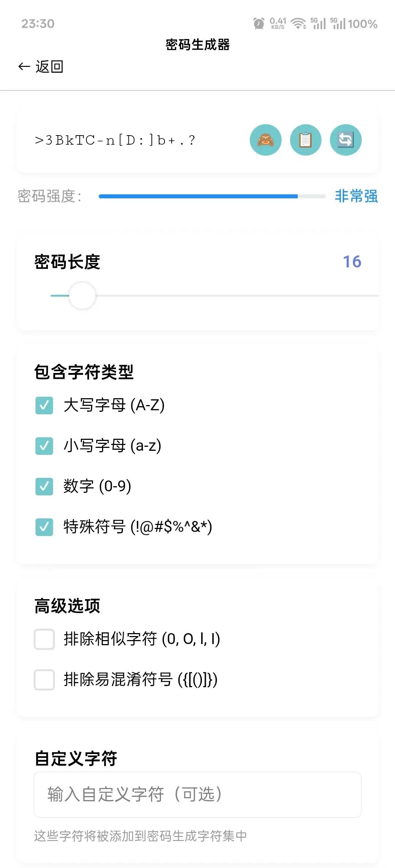Uncheck 小写字母 (a-z) checkbox
The height and width of the screenshot is (868, 395).
[44, 446]
